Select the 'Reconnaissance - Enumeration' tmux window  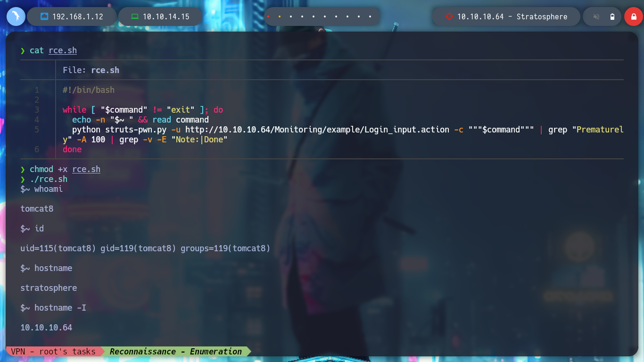point(176,352)
